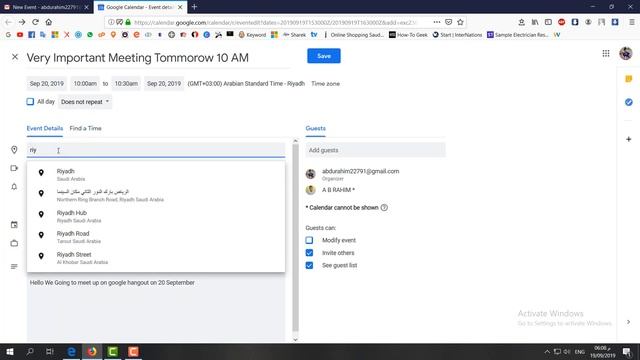Click the Add guests input field

pyautogui.click(x=376, y=150)
